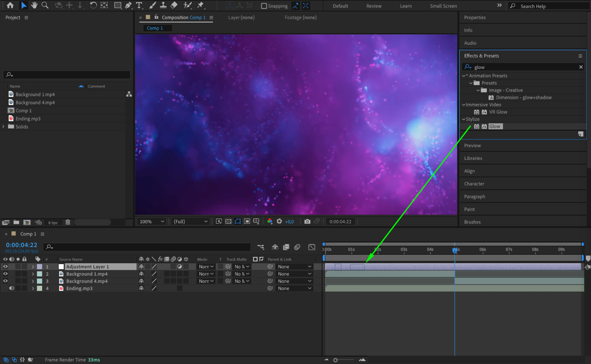Toggle transparency grid in viewer

point(228,221)
